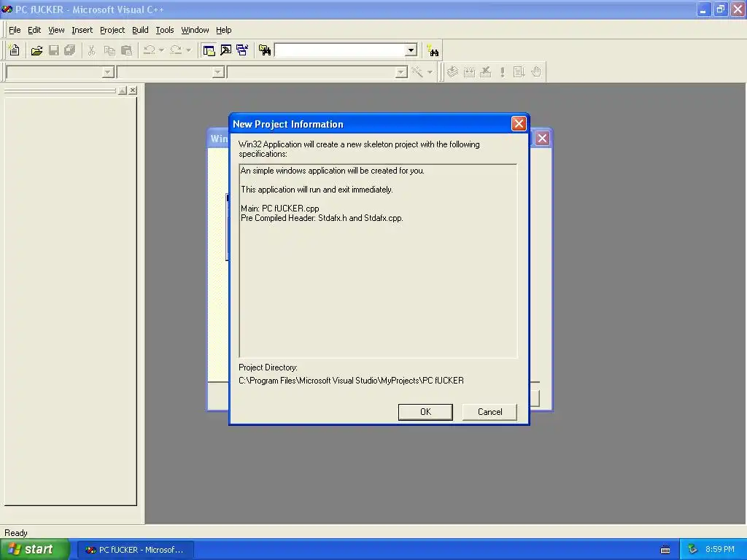Click the 'Project Directory:' label
Viewport: 747px width, 560px height.
268,367
